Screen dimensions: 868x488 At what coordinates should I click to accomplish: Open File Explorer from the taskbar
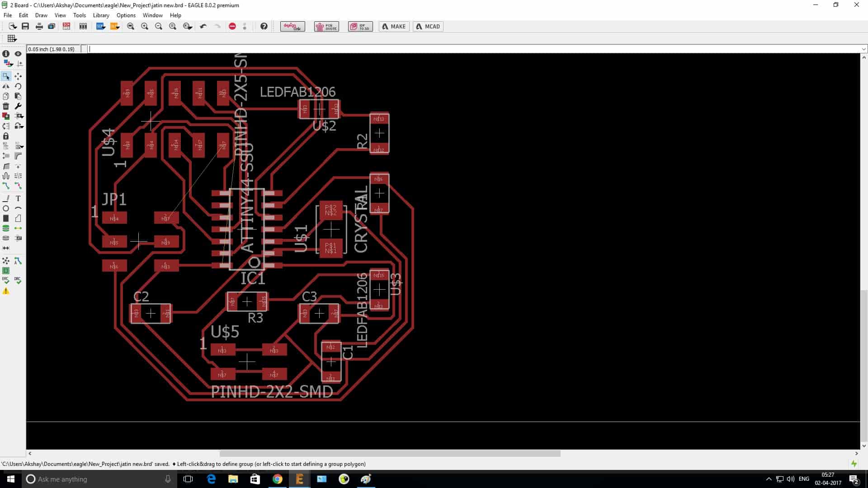coord(233,479)
